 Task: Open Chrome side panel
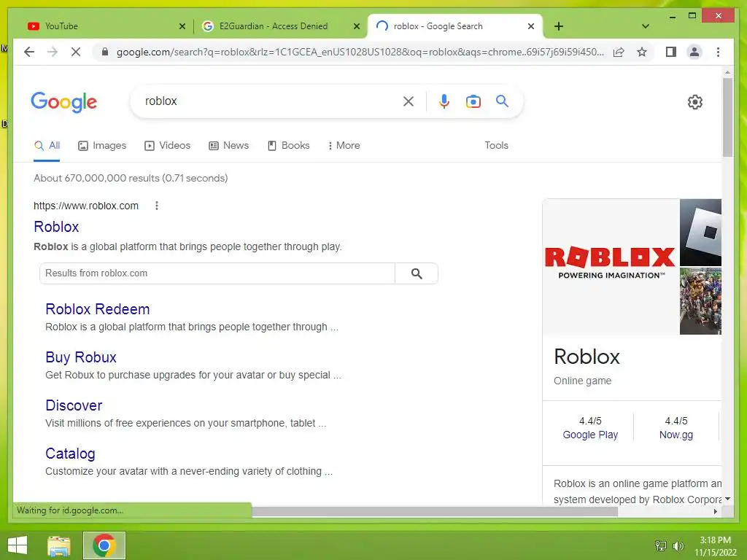(671, 52)
